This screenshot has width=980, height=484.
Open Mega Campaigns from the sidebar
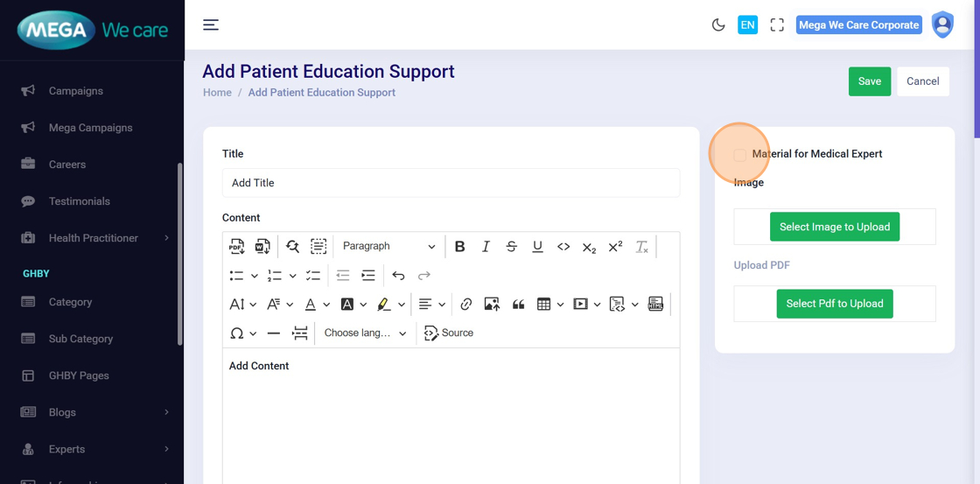coord(90,128)
